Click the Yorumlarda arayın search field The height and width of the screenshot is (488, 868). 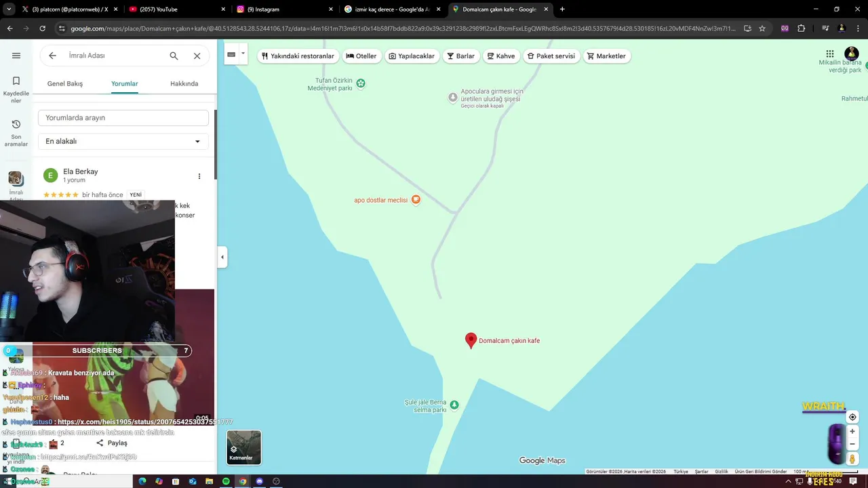click(x=123, y=117)
